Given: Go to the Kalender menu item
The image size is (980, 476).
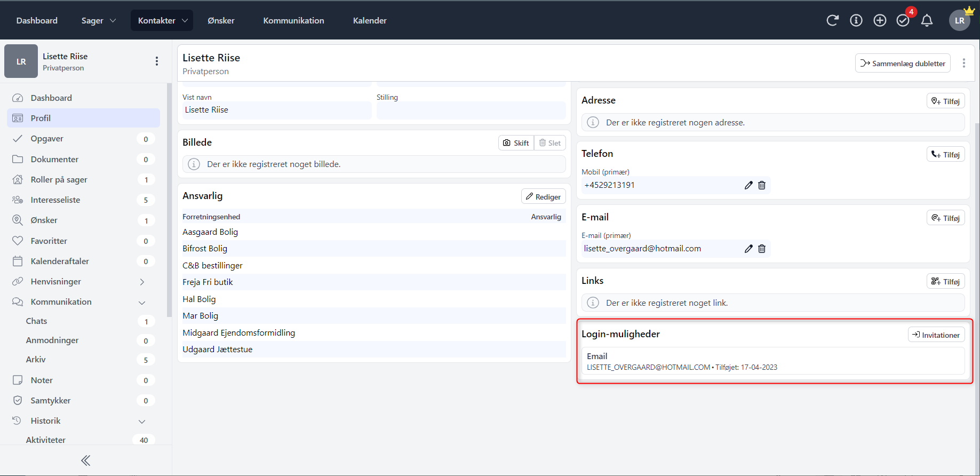Looking at the screenshot, I should [370, 20].
